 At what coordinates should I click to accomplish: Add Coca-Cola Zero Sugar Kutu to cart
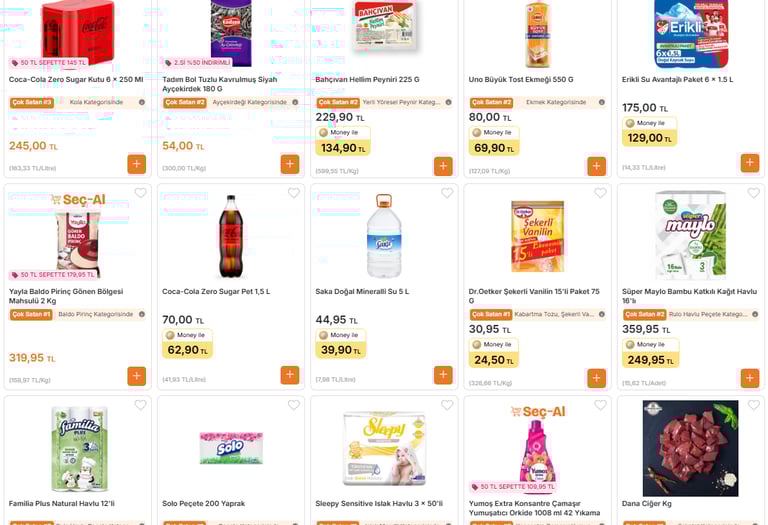click(137, 164)
